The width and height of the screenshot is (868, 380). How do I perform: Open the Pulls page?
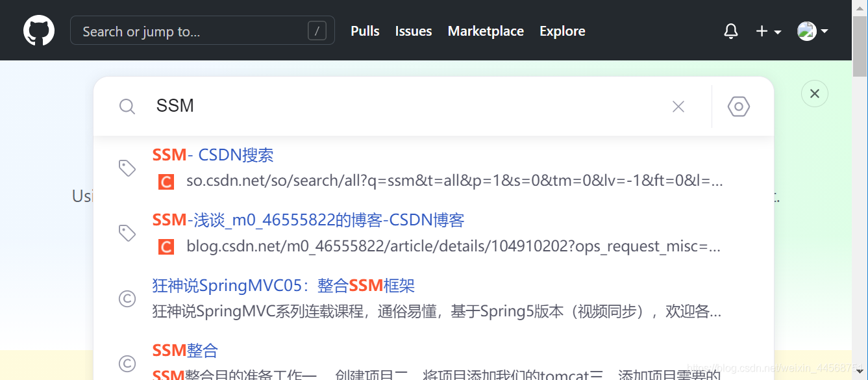365,31
